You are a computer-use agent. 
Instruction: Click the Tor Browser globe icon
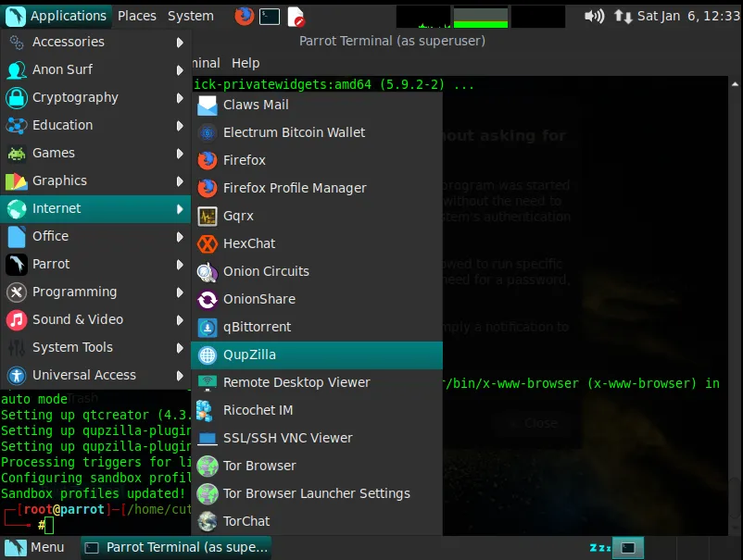pyautogui.click(x=208, y=467)
